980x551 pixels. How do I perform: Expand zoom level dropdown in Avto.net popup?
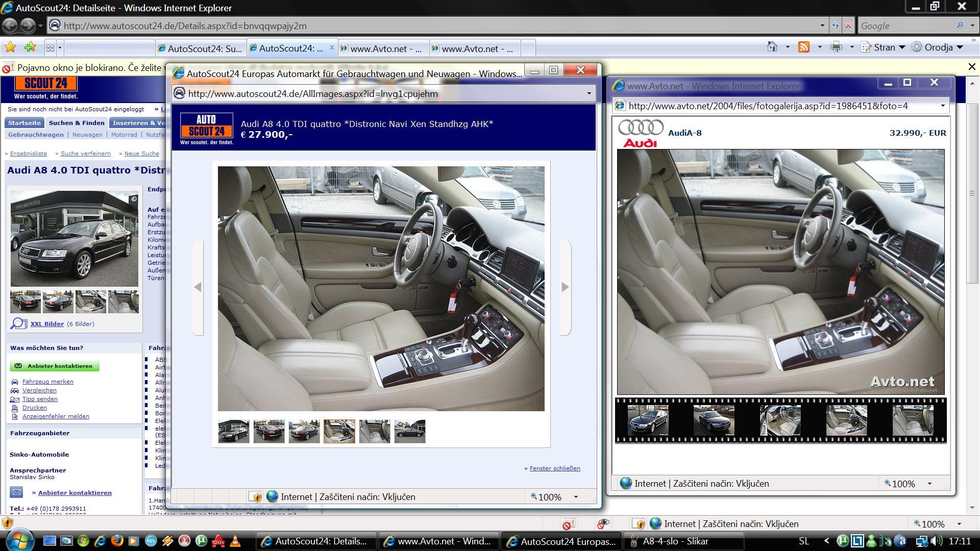coord(929,484)
